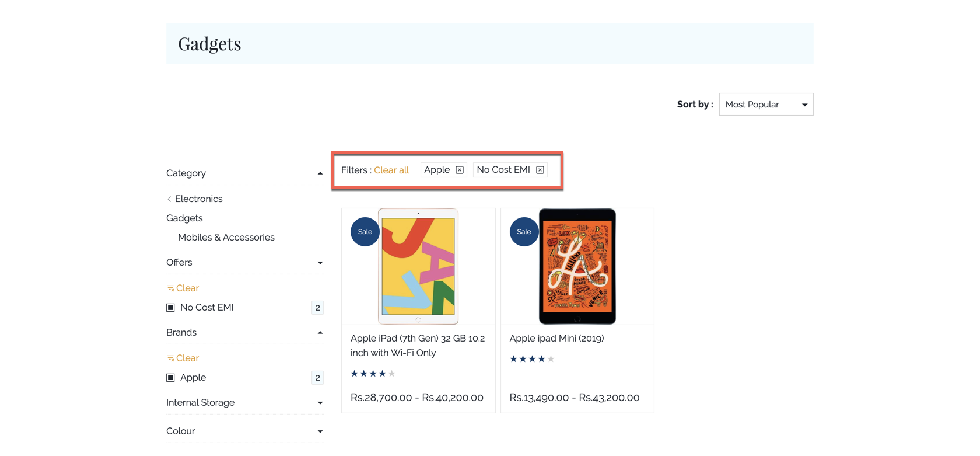Click Clear all filters link
This screenshot has height=456, width=980.
(x=391, y=170)
